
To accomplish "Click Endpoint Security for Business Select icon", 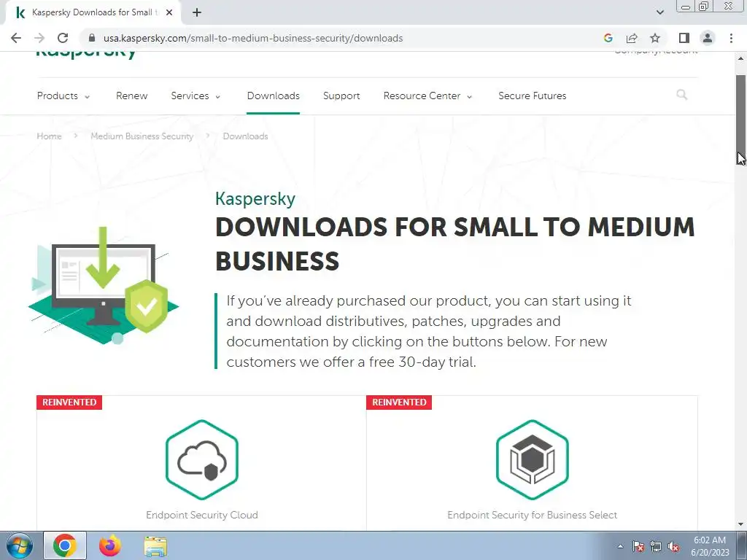I will tap(532, 459).
